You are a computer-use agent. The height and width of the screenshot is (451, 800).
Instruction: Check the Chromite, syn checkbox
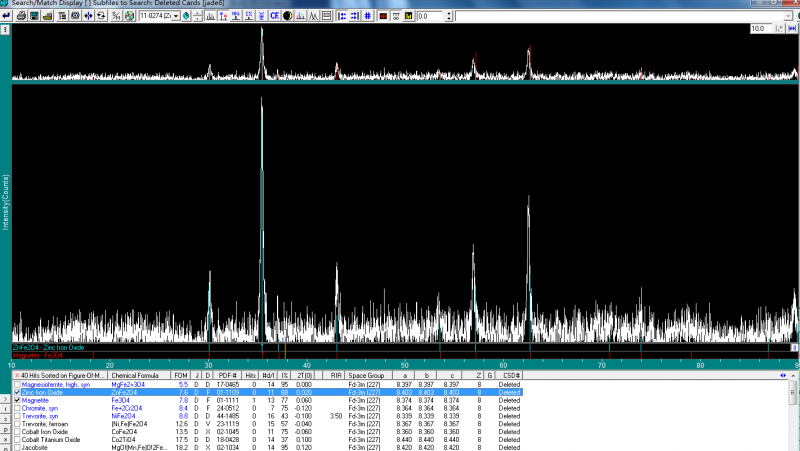pos(17,408)
